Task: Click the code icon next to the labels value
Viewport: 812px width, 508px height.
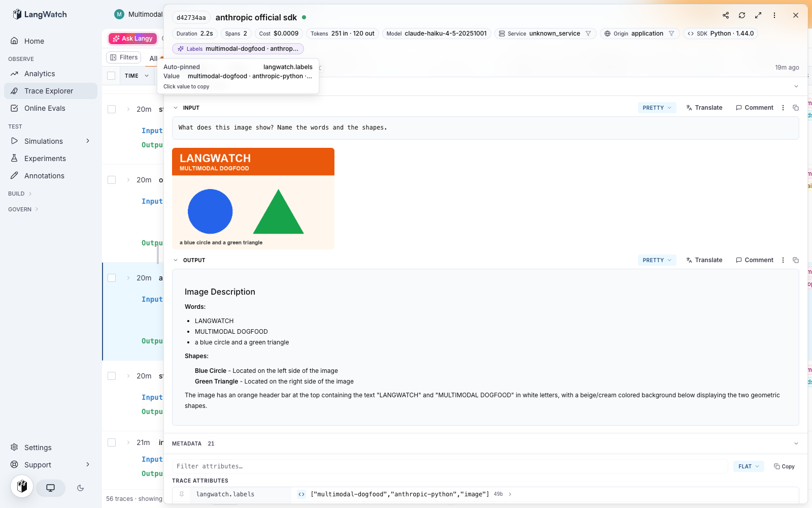Action: pyautogui.click(x=301, y=494)
